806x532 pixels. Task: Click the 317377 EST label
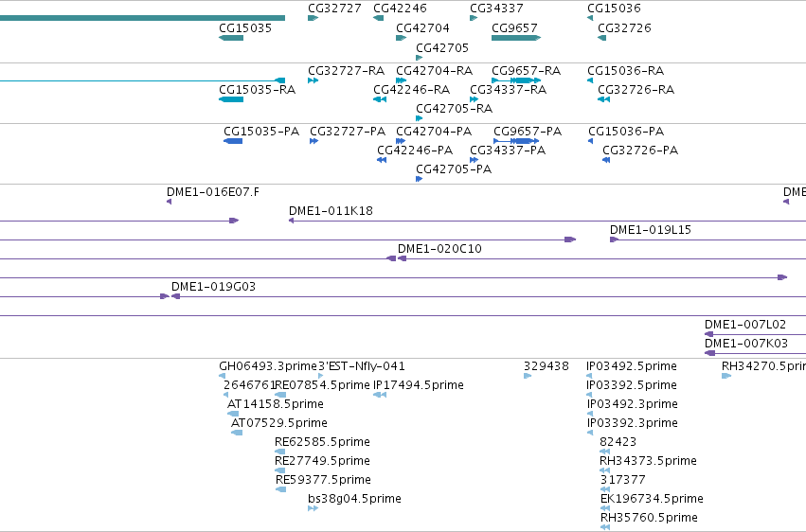pyautogui.click(x=622, y=480)
